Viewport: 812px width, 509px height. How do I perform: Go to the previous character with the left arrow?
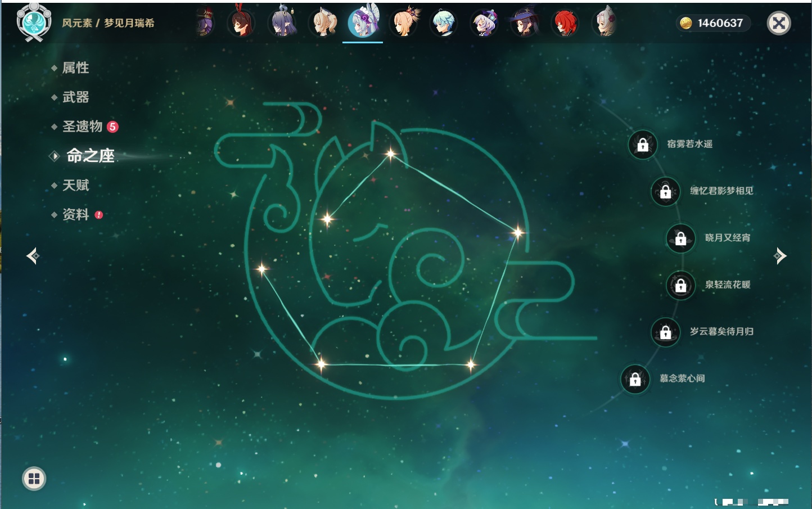33,256
